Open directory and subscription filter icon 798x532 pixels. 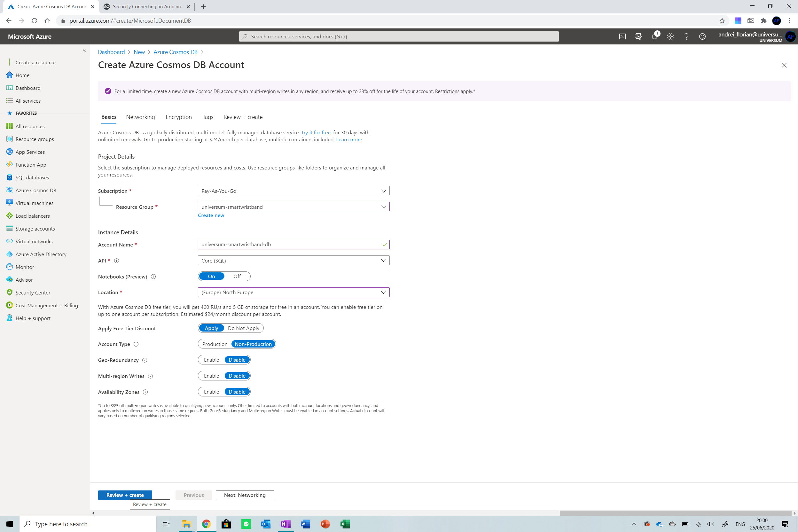tap(638, 36)
